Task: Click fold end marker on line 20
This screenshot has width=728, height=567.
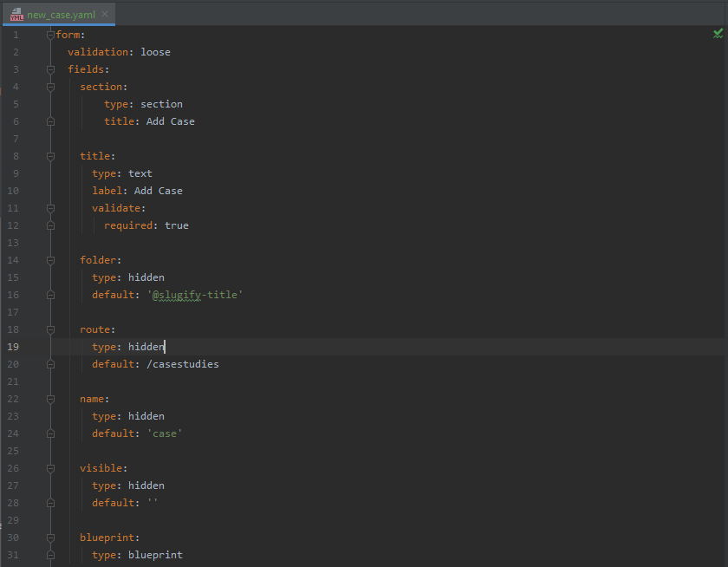Action: [x=50, y=364]
